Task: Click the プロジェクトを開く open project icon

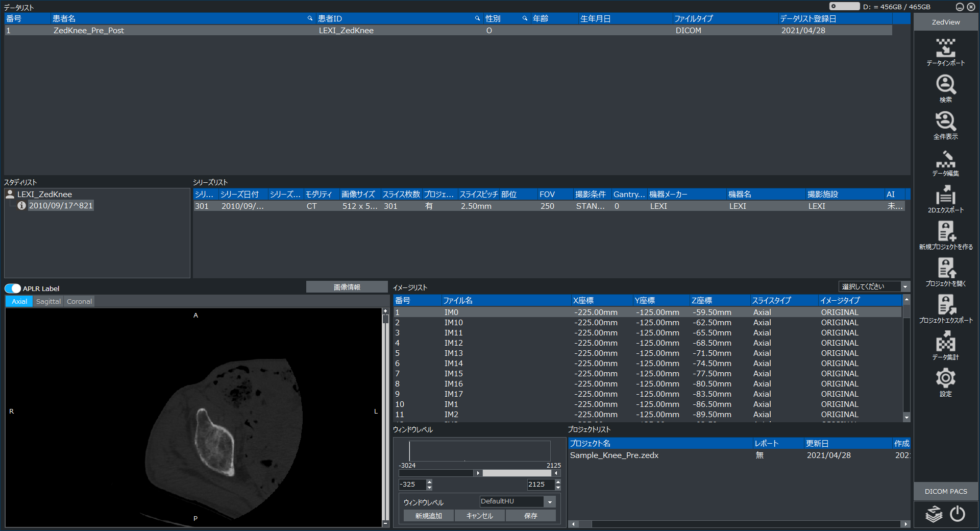Action: (x=945, y=273)
